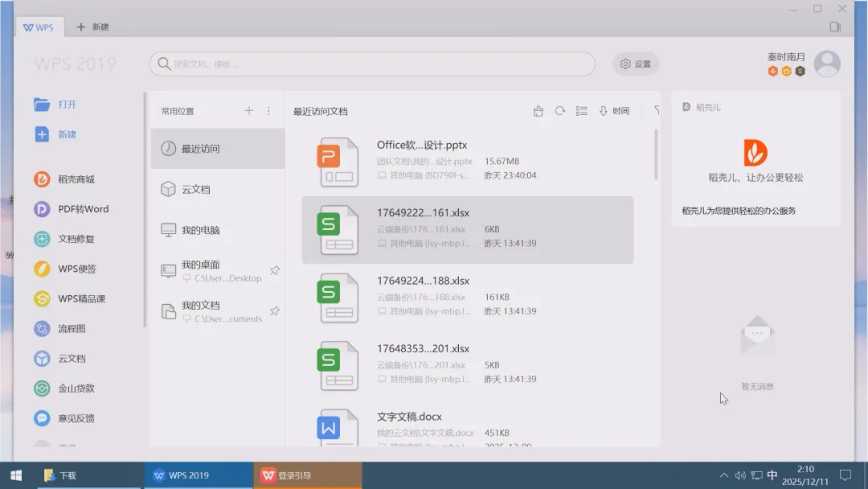The width and height of the screenshot is (868, 489).
Task: Click the user avatar icon
Action: tap(827, 64)
